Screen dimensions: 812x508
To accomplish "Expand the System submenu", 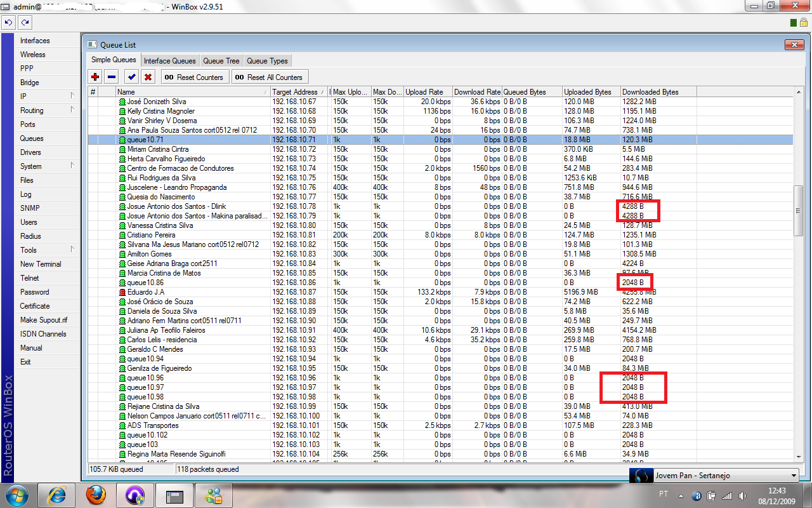I will coord(72,166).
